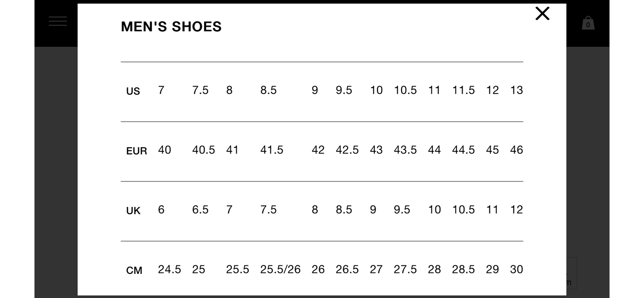
Task: Select CM size 24.5
Action: [169, 269]
